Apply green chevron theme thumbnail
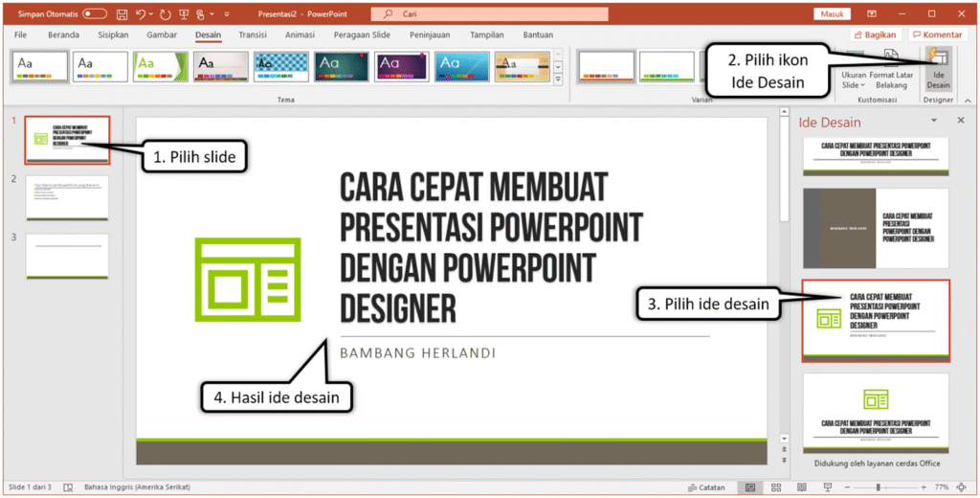The image size is (980, 498). pyautogui.click(x=161, y=66)
